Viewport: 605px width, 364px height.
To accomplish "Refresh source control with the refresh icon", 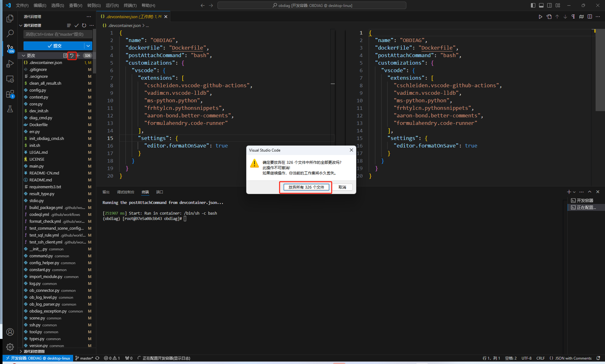I will (x=84, y=25).
